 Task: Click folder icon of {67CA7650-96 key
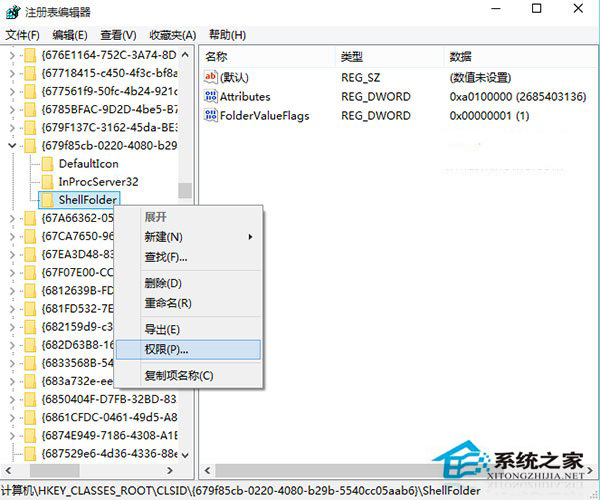[30, 236]
